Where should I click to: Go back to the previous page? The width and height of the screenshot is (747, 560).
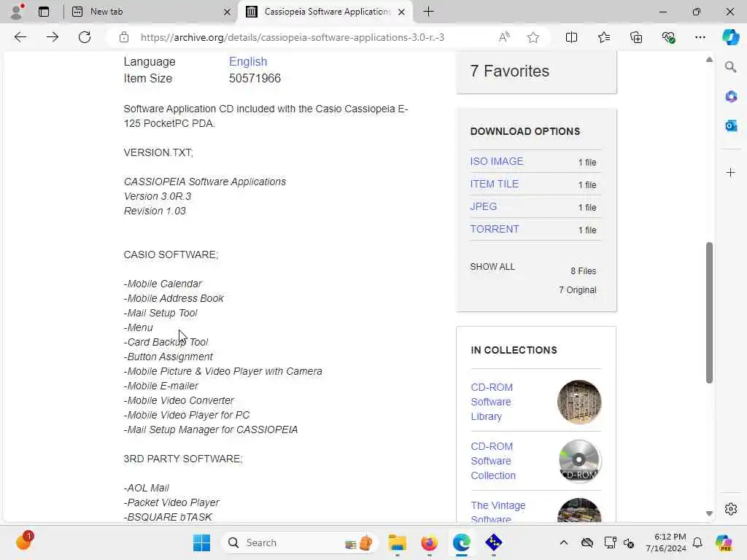click(x=20, y=37)
